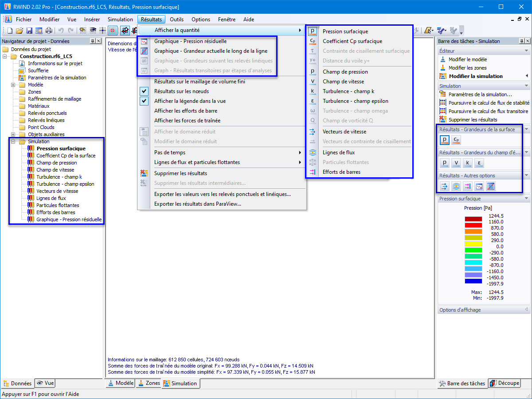Collapse Résultats - Grandeurs de la surface section
The width and height of the screenshot is (532, 399).
pos(526,129)
